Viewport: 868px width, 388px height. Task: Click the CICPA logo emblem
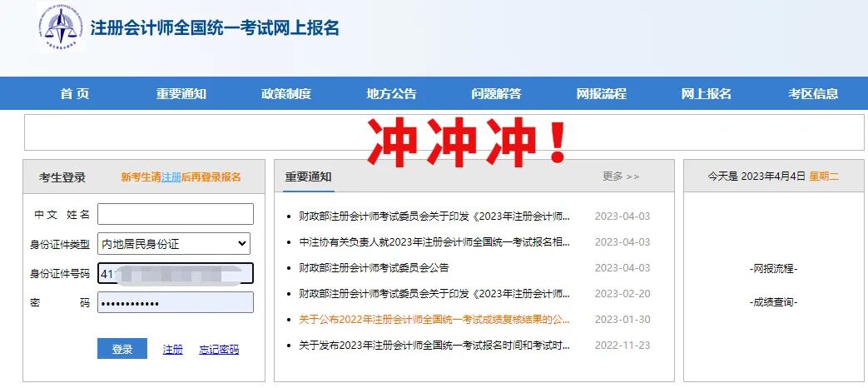(x=61, y=27)
